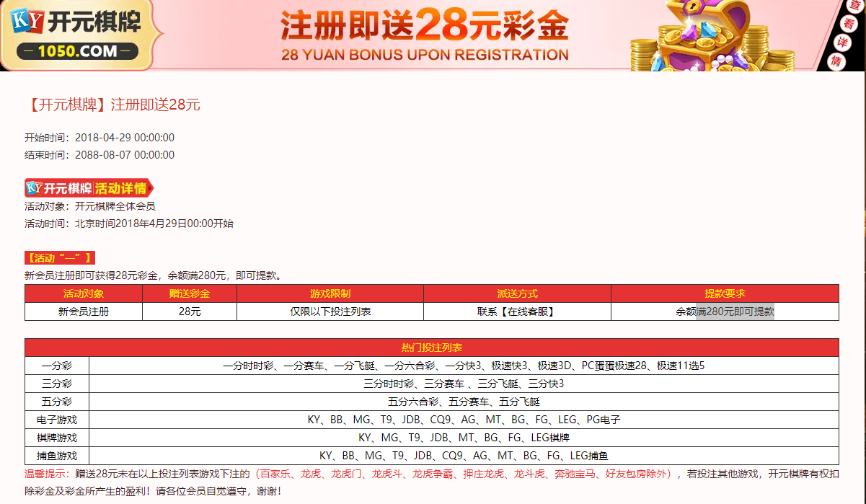
Task: Click the 热门投注列表 table title bar
Action: [x=432, y=348]
